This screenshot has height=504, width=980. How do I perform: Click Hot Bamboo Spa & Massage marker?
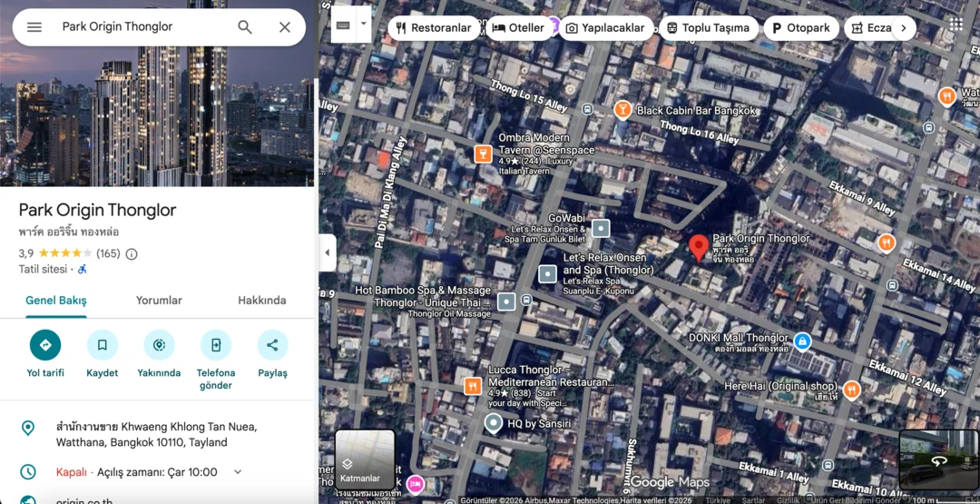tap(506, 302)
